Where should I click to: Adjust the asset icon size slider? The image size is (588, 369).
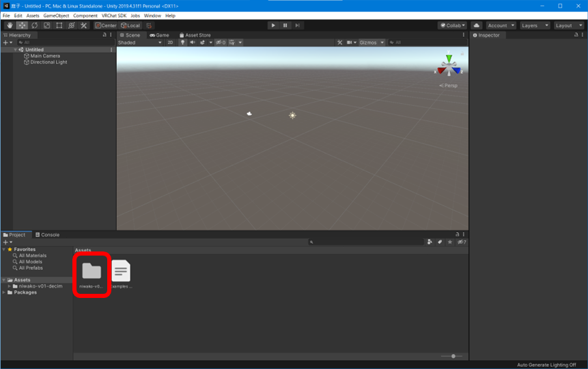tap(452, 356)
